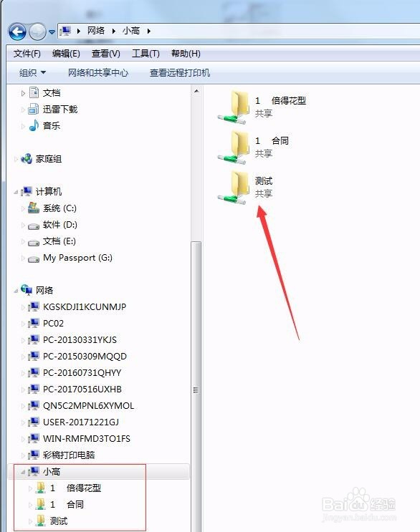Image resolution: width=420 pixels, height=532 pixels.
Task: Click the My Passport (G:) drive icon
Action: (x=34, y=259)
